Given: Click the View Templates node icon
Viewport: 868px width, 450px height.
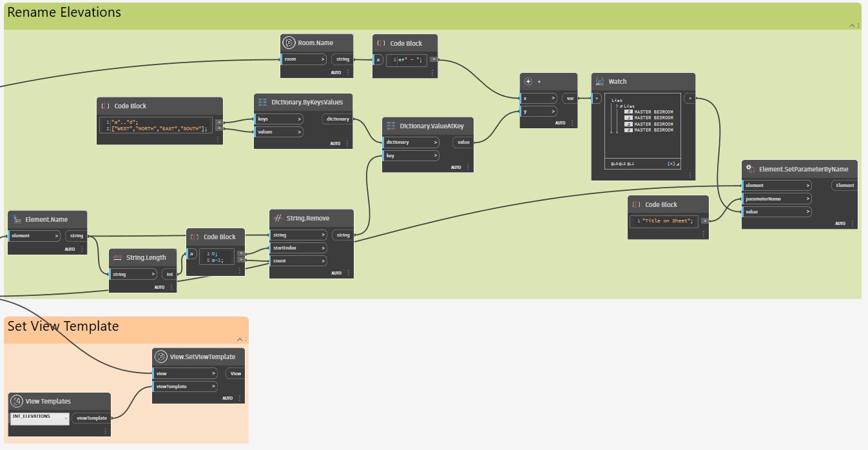Looking at the screenshot, I should click(x=17, y=401).
